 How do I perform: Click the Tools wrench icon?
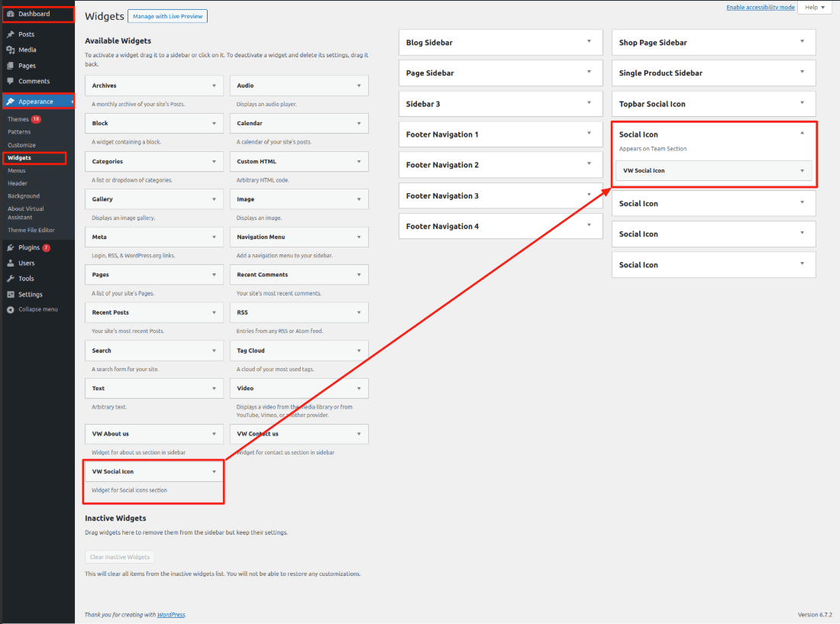click(x=10, y=279)
